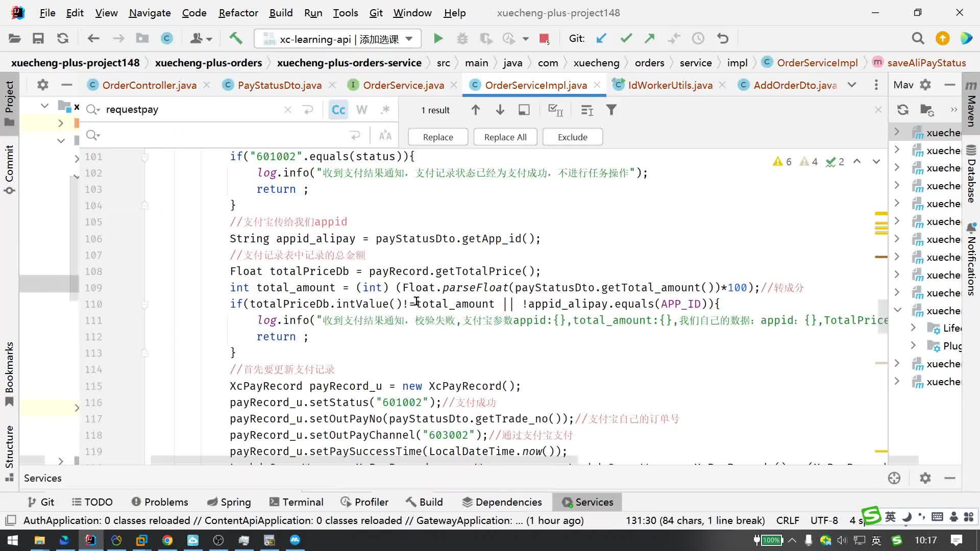This screenshot has width=980, height=551.
Task: Open Chrome from the taskbar
Action: tap(167, 540)
